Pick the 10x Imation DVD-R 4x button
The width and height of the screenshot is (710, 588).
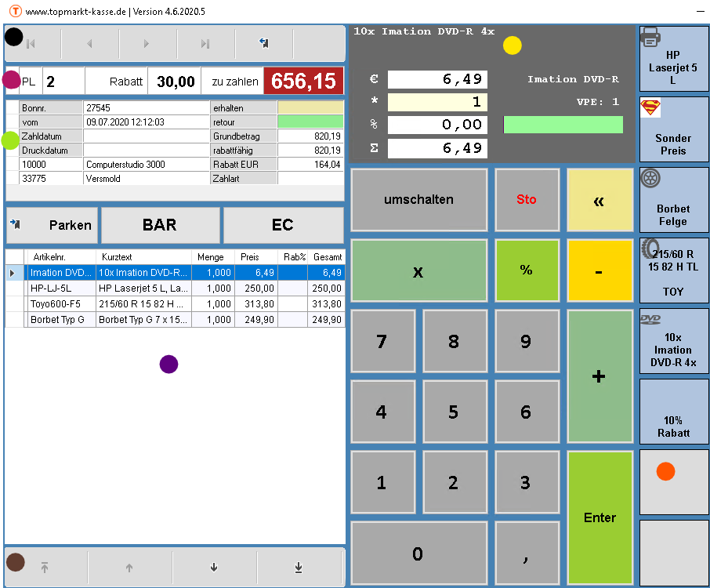pos(673,341)
